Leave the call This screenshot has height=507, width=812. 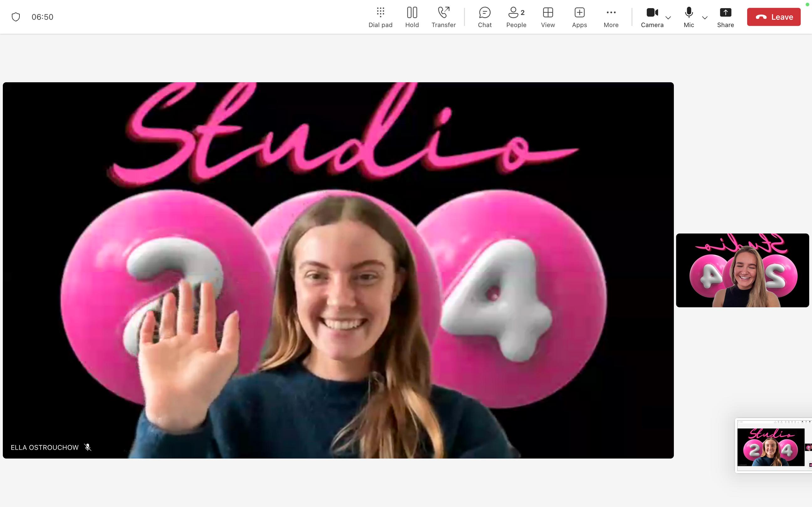[x=773, y=17]
